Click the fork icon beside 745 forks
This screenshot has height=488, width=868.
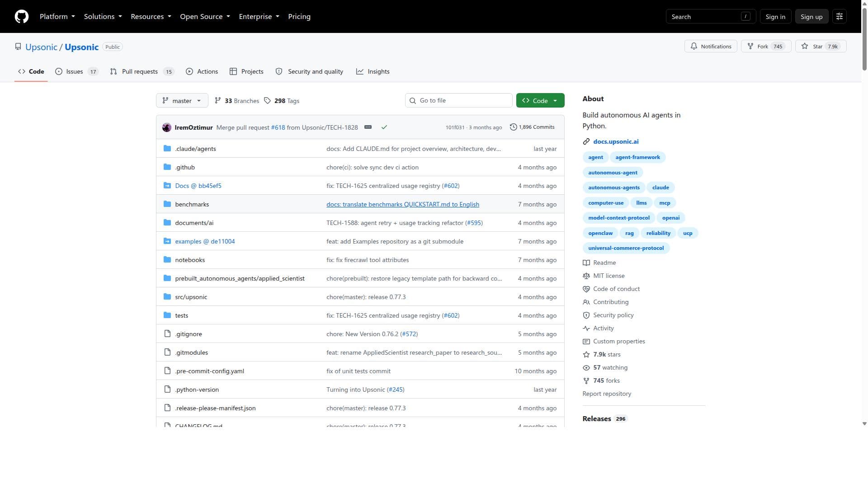[x=586, y=381]
